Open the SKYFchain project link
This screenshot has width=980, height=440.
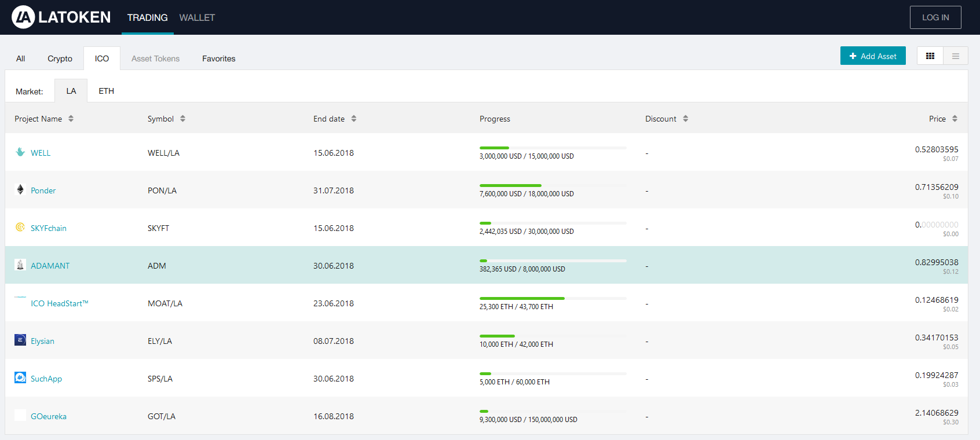49,228
